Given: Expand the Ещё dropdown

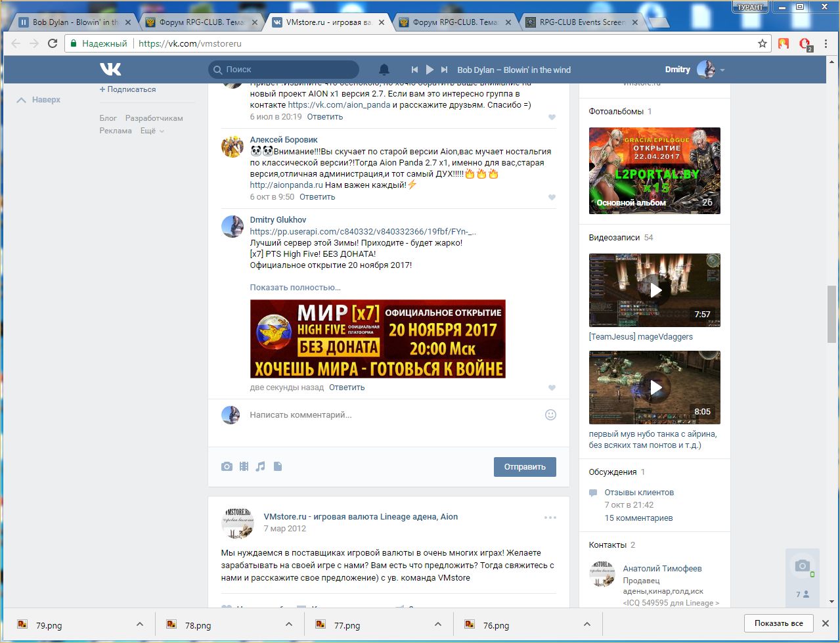Looking at the screenshot, I should 152,131.
